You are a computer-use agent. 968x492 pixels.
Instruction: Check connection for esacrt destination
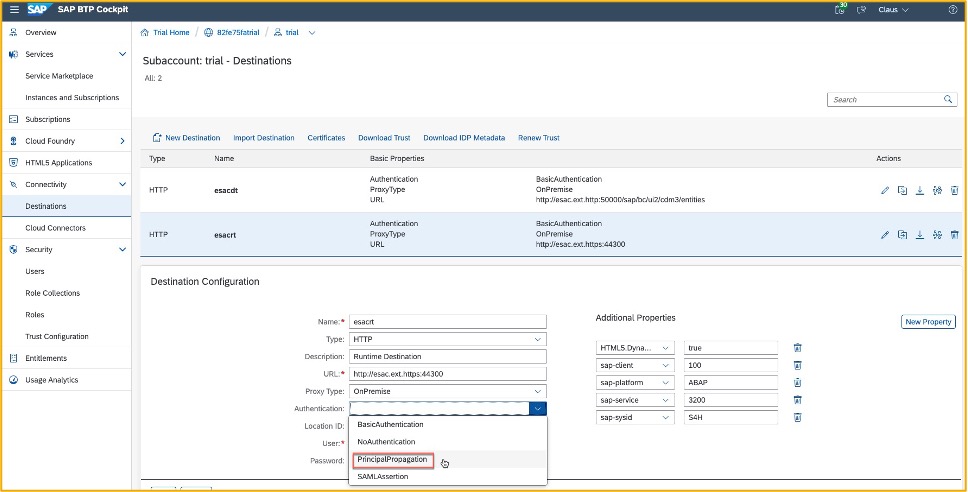(937, 234)
